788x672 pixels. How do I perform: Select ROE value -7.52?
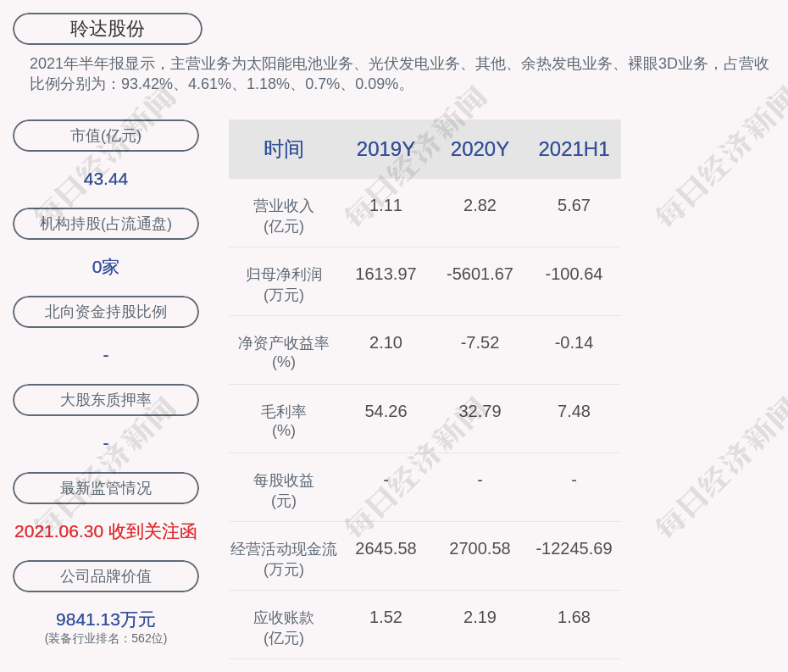pyautogui.click(x=480, y=343)
